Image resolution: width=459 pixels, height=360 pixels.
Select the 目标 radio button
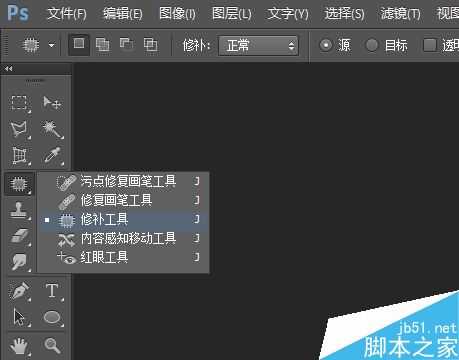click(372, 45)
